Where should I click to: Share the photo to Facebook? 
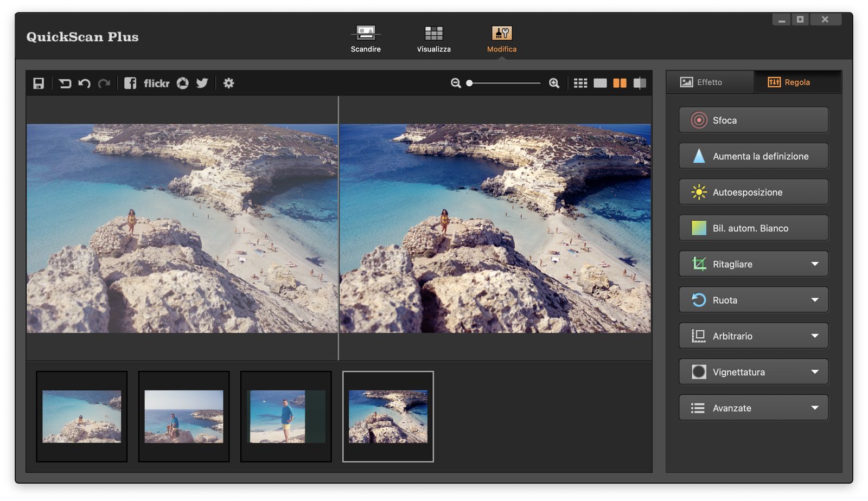pos(130,83)
